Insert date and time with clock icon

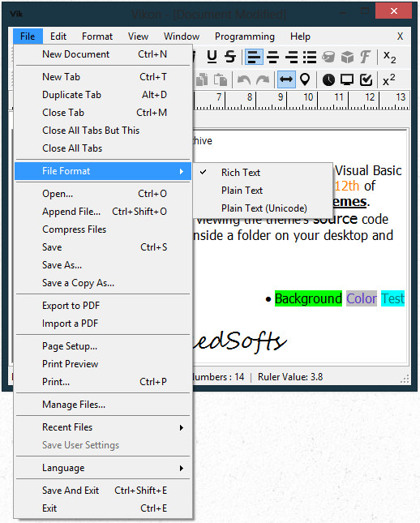328,79
